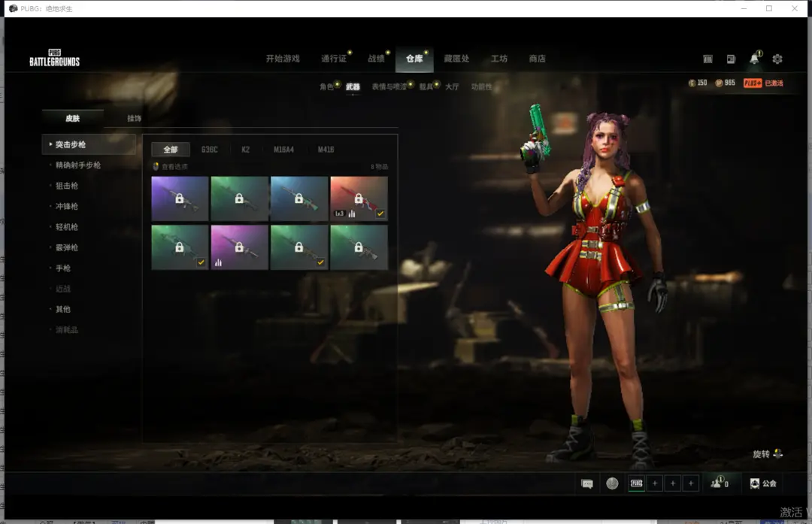Click the PLUS+ membership badge
This screenshot has height=524, width=812.
click(753, 83)
